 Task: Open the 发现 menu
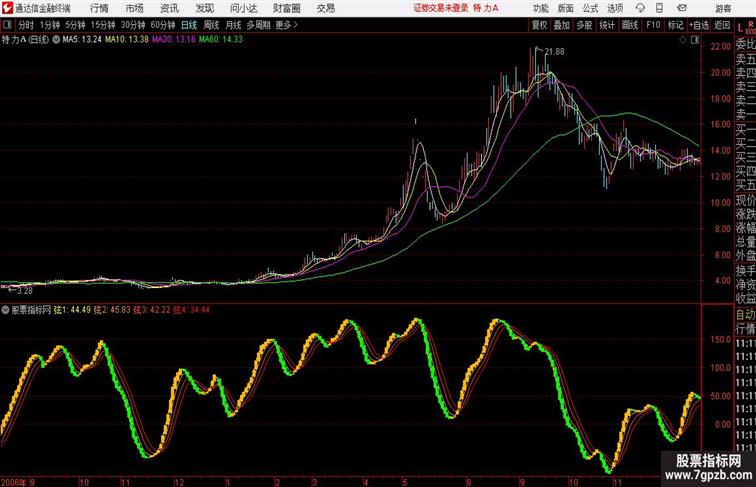click(204, 8)
